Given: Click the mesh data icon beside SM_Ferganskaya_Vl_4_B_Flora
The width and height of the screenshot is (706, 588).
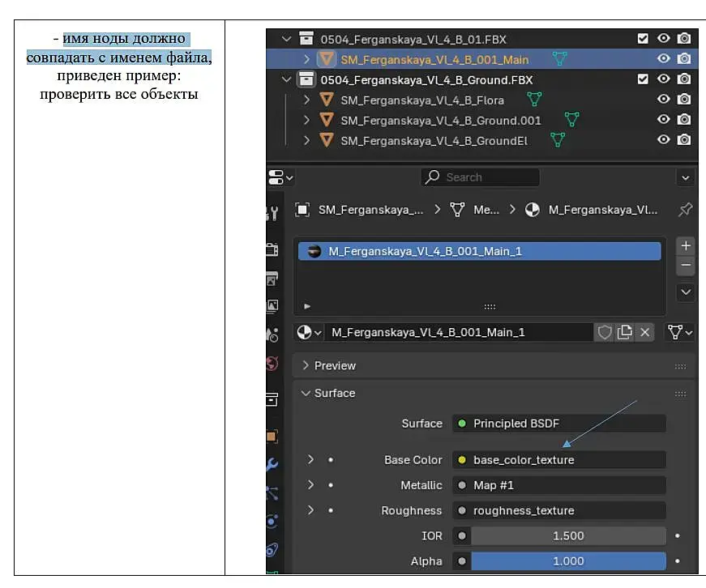Looking at the screenshot, I should click(x=534, y=100).
